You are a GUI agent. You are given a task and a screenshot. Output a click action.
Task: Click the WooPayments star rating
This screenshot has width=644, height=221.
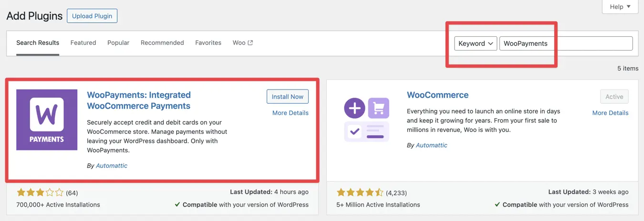(x=40, y=193)
